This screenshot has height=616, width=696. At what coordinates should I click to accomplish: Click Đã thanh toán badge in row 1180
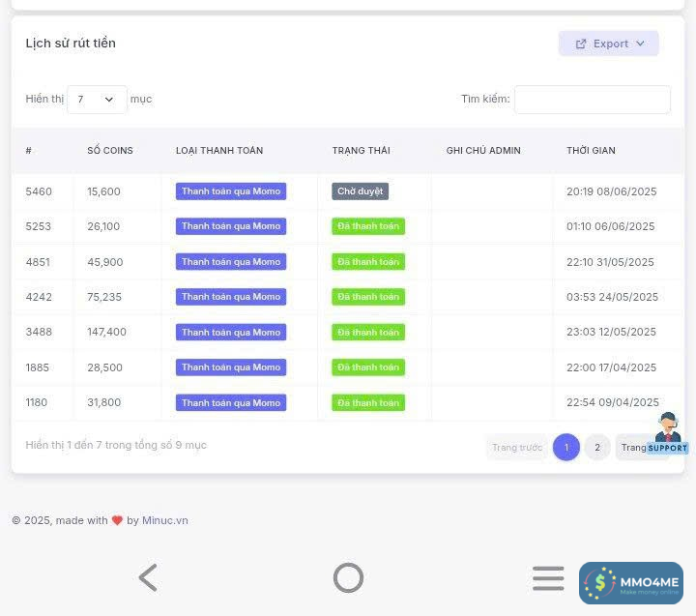[367, 402]
